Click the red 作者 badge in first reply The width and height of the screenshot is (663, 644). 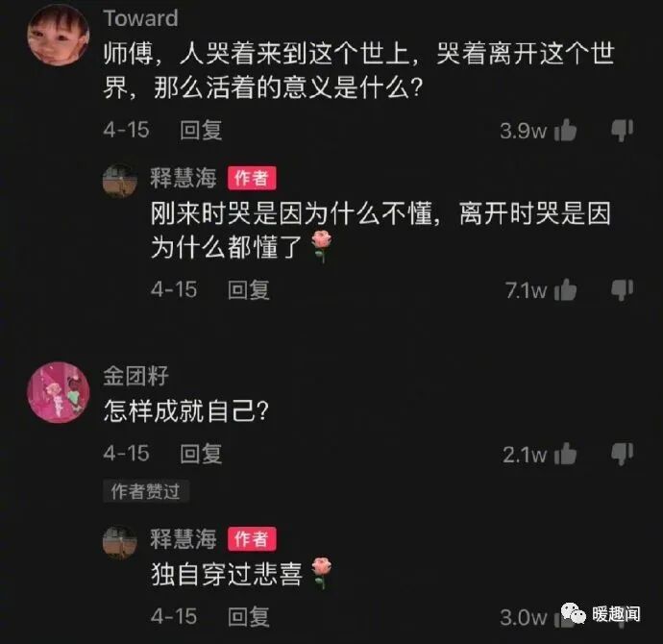tap(252, 178)
